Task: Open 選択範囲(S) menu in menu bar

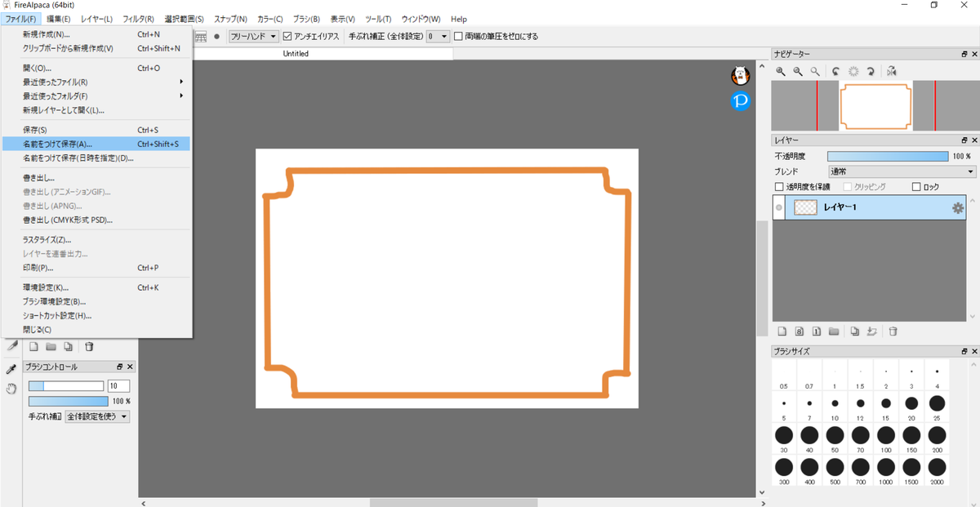Action: click(x=184, y=18)
